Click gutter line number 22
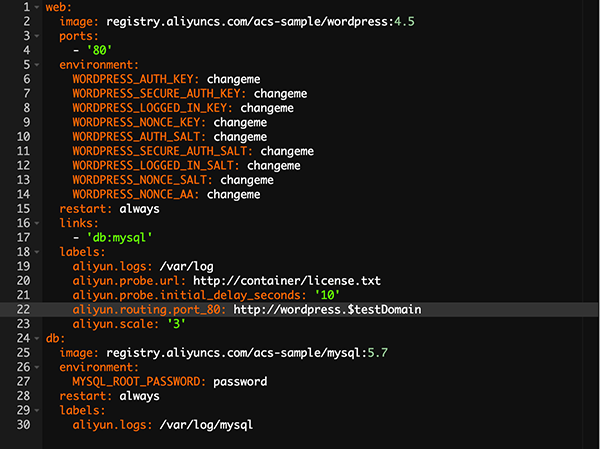This screenshot has width=600, height=449. point(23,309)
